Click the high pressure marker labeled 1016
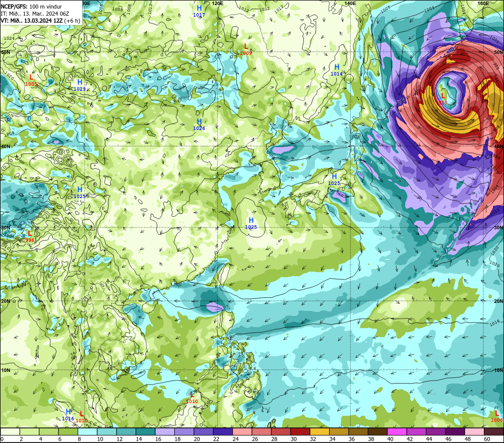 pos(68,415)
